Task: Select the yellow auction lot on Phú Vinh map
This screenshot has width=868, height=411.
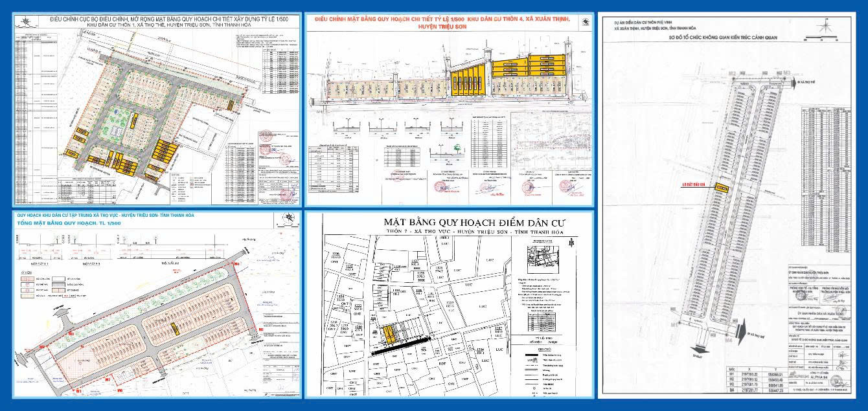Action: tap(722, 188)
